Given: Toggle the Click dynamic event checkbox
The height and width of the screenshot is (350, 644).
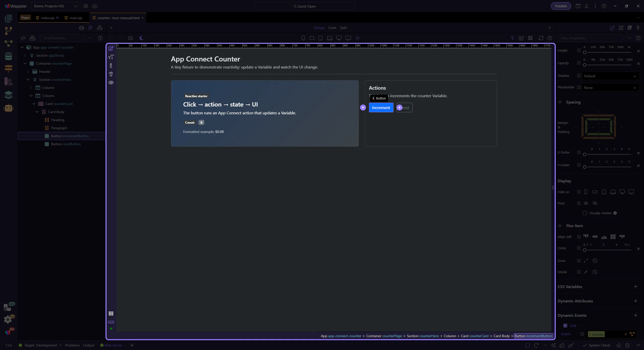Looking at the screenshot, I should click(565, 326).
